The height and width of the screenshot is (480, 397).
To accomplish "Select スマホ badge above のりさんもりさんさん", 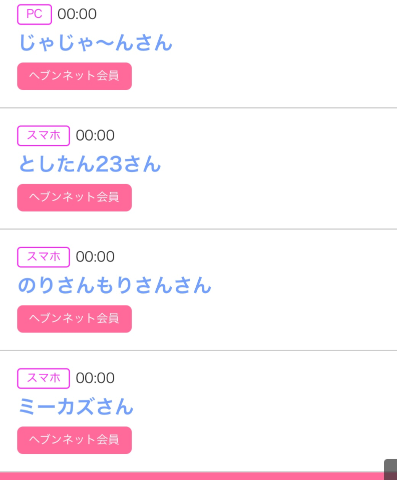I will pyautogui.click(x=43, y=257).
